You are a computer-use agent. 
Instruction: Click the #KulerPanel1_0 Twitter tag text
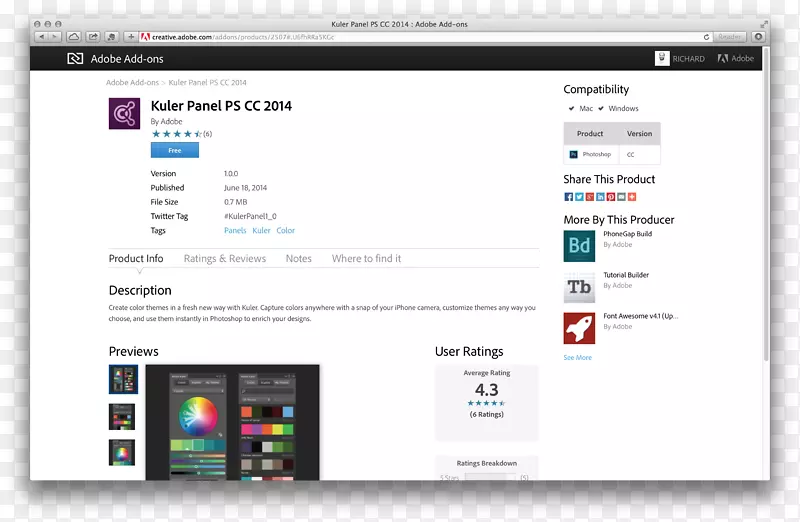(x=250, y=216)
